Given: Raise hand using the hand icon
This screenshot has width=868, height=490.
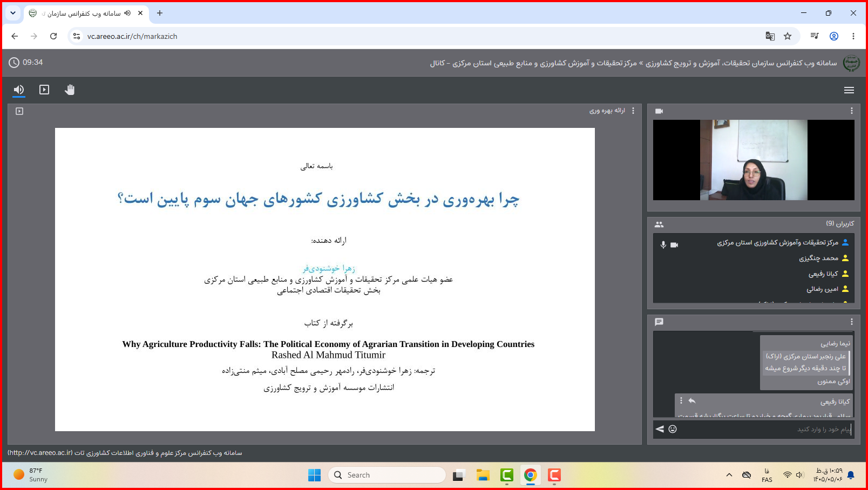Looking at the screenshot, I should point(70,90).
